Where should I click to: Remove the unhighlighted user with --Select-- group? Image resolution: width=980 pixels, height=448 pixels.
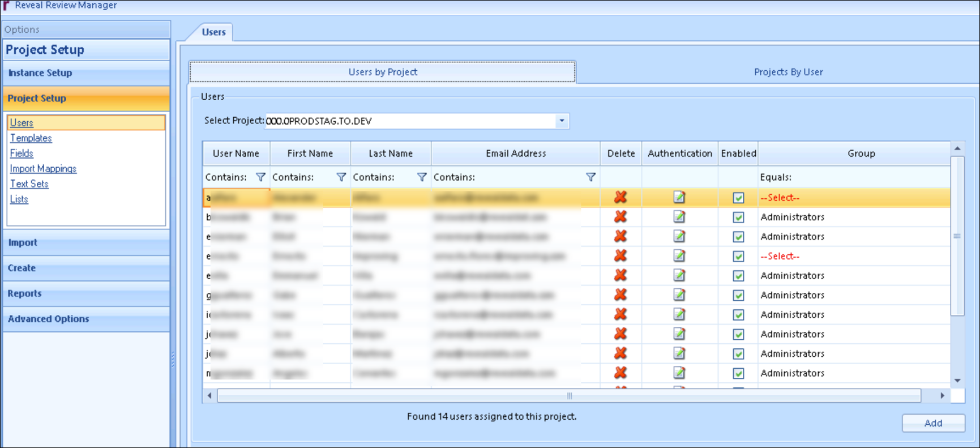click(x=620, y=255)
